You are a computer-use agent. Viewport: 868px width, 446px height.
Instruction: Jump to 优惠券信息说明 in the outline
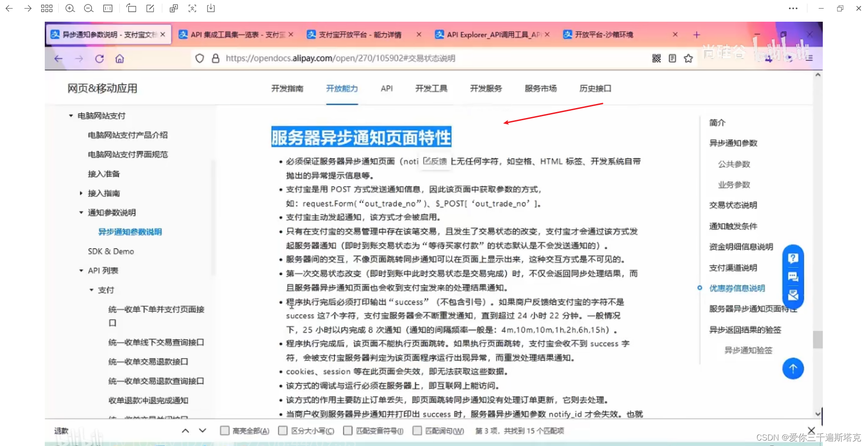point(737,288)
